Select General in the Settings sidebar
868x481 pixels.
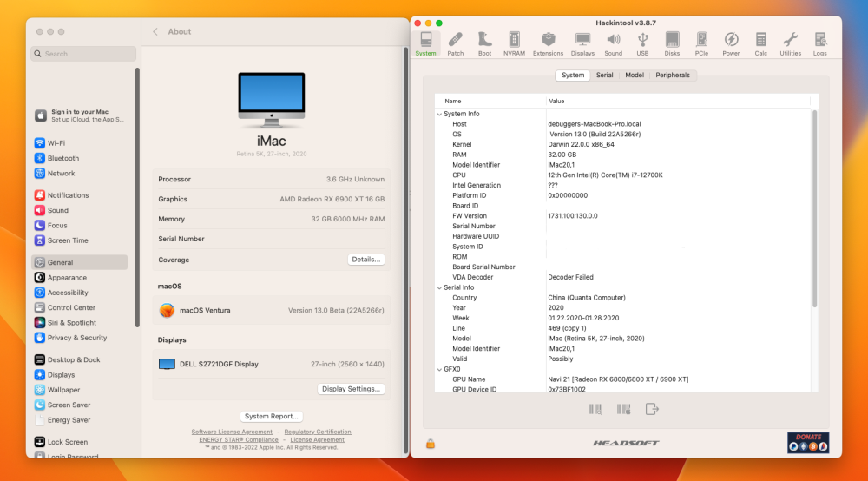click(x=79, y=262)
